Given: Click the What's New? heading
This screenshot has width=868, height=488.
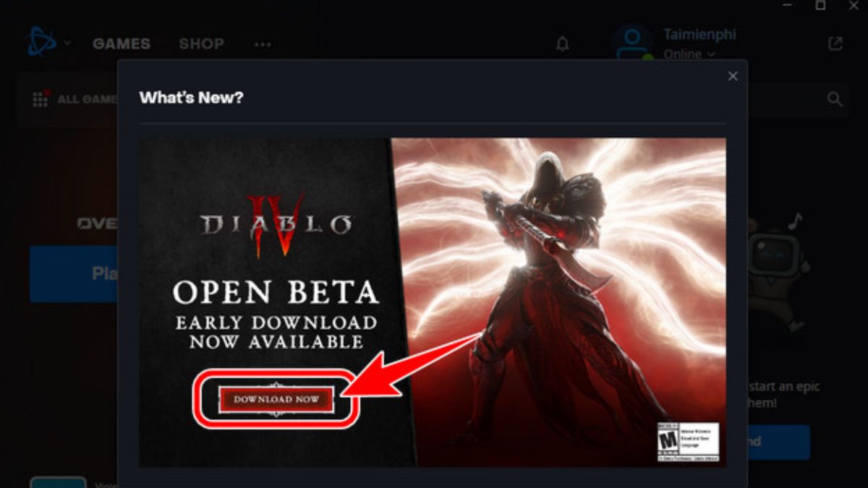Looking at the screenshot, I should pyautogui.click(x=191, y=97).
